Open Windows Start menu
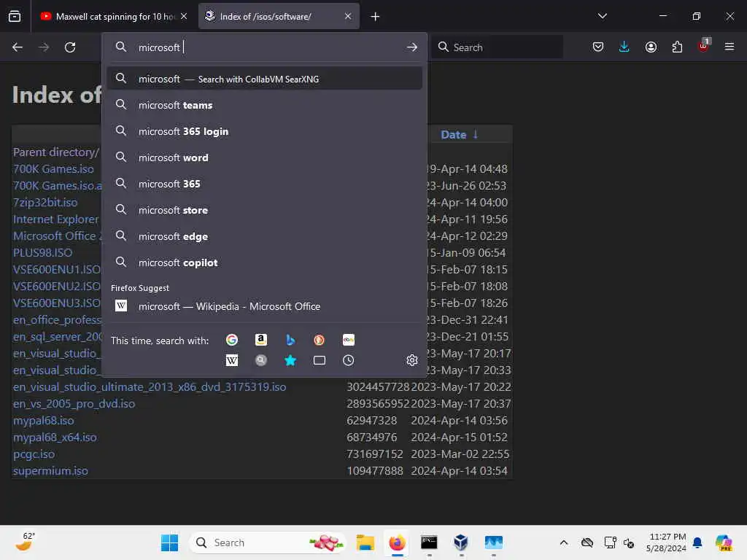Viewport: 747px width, 560px height. tap(169, 542)
